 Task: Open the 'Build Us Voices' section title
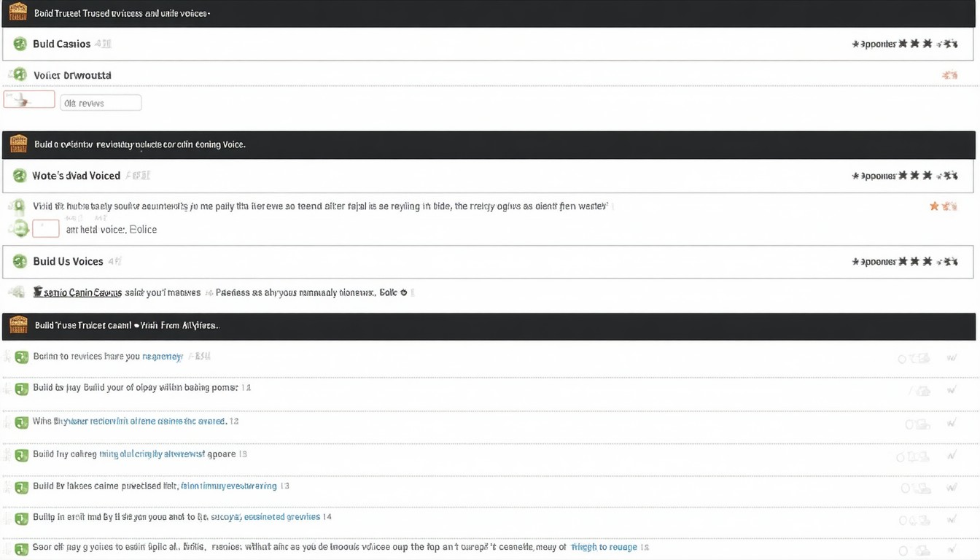tap(68, 262)
